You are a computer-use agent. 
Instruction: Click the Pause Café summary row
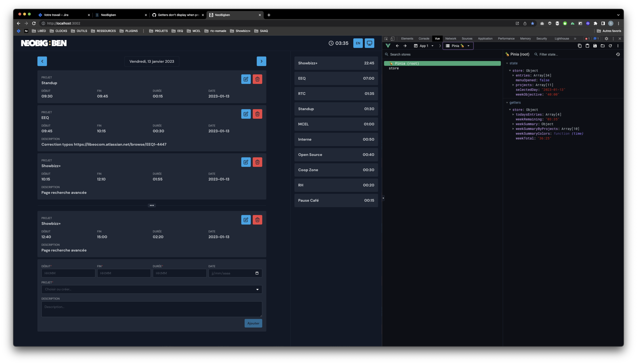[336, 200]
